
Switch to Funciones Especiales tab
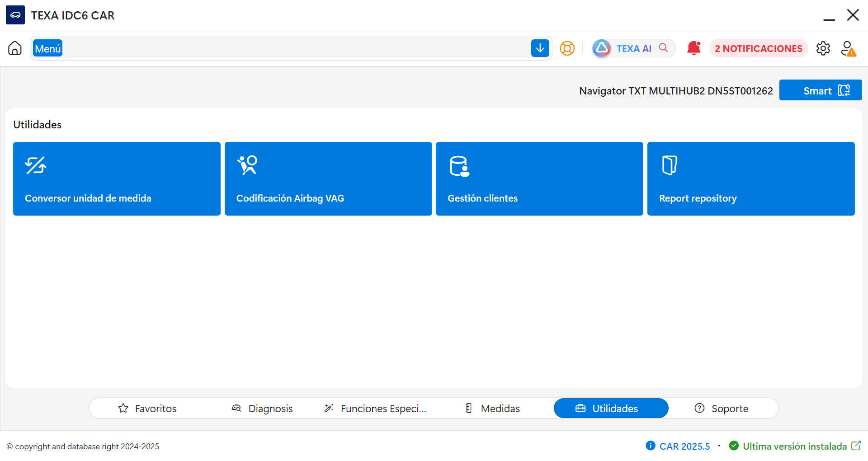tap(375, 408)
